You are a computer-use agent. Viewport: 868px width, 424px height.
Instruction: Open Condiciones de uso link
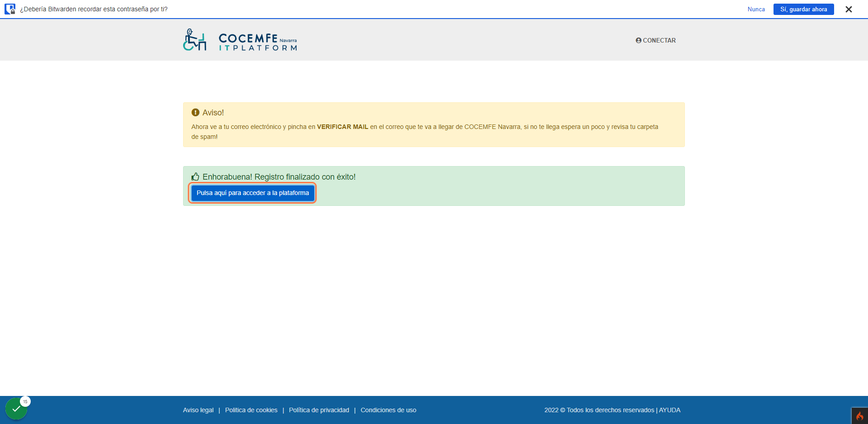tap(388, 410)
